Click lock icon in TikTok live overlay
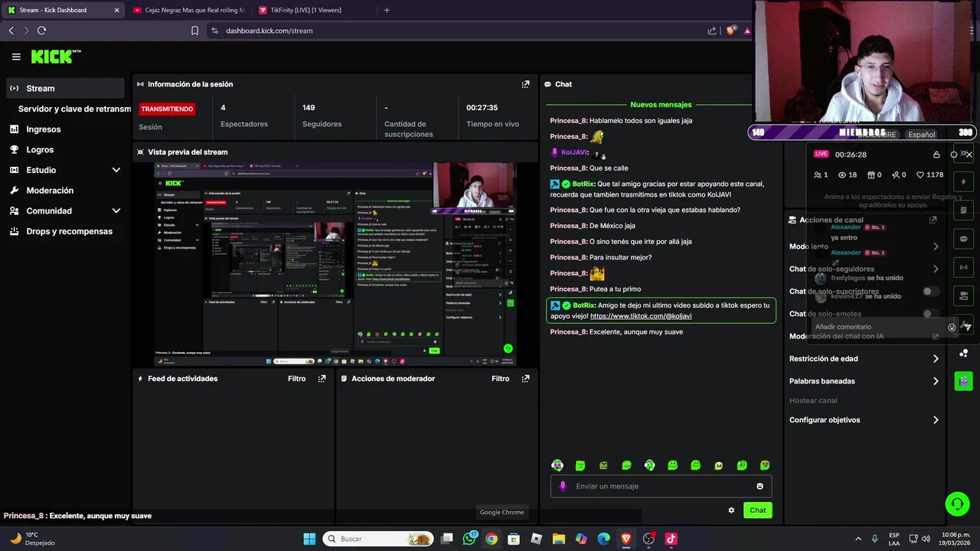The image size is (980, 551). point(936,155)
